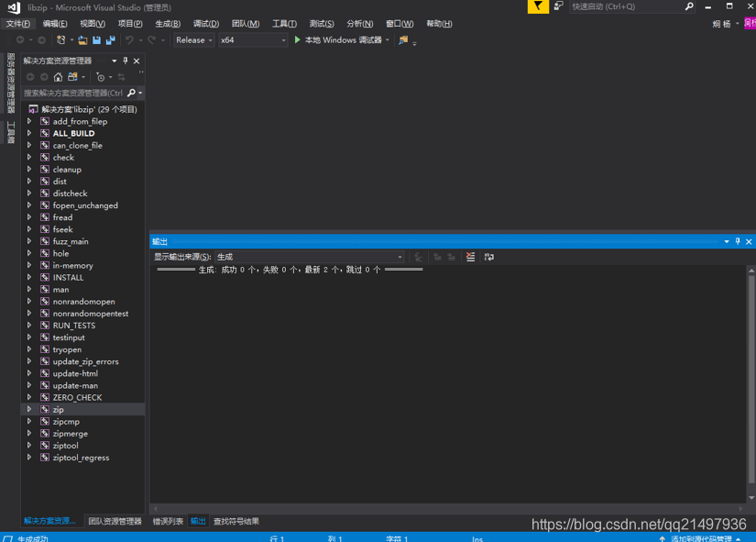Screen dimensions: 756x542
Task: Open Solution Explorer window options dropdown arrow
Action: click(115, 61)
